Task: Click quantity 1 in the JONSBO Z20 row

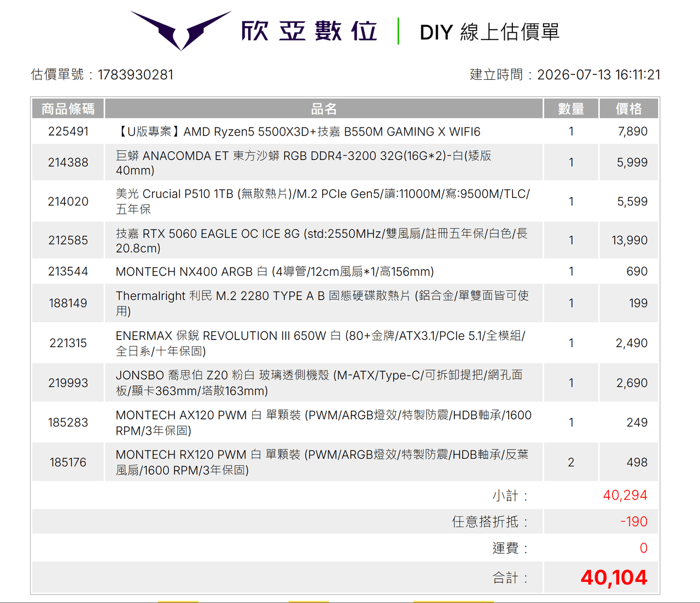Action: coord(571,383)
